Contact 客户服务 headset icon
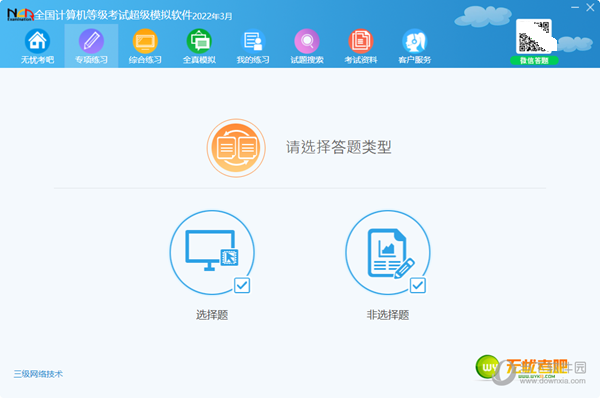600x398 pixels. [414, 41]
